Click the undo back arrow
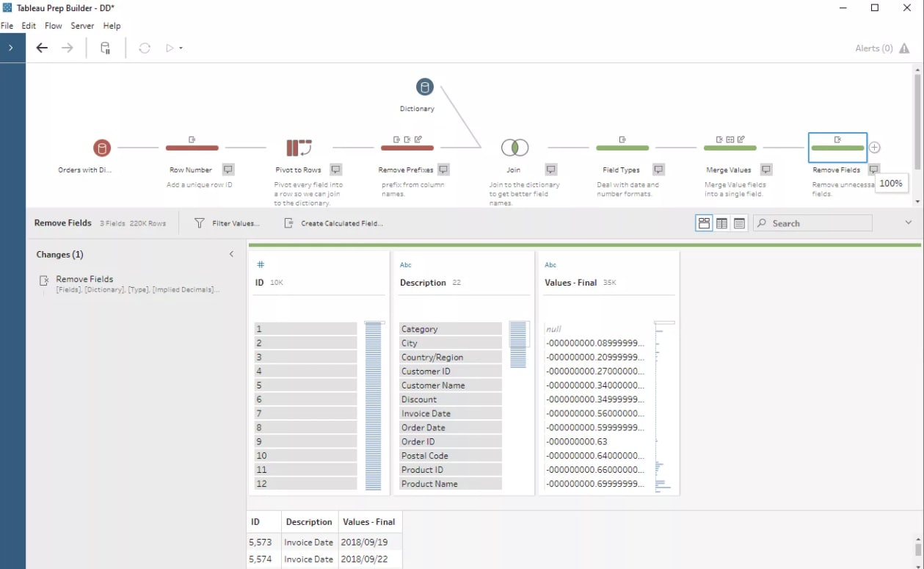 (42, 48)
